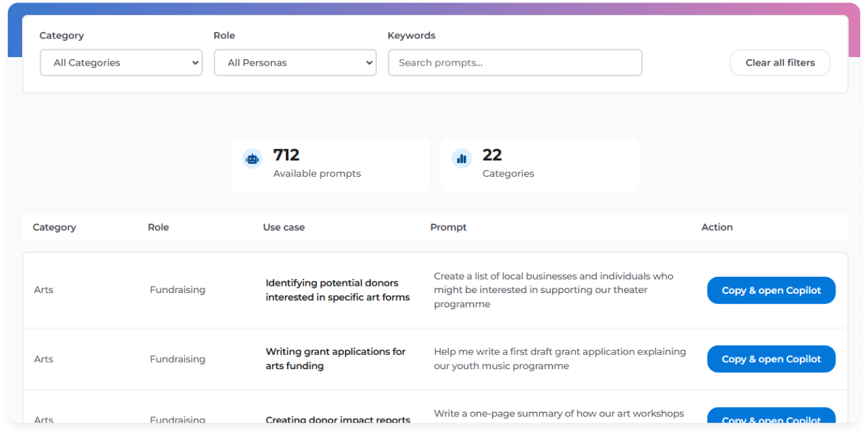Click 'Identifying potential donors' use case text
868x436 pixels.
click(338, 290)
